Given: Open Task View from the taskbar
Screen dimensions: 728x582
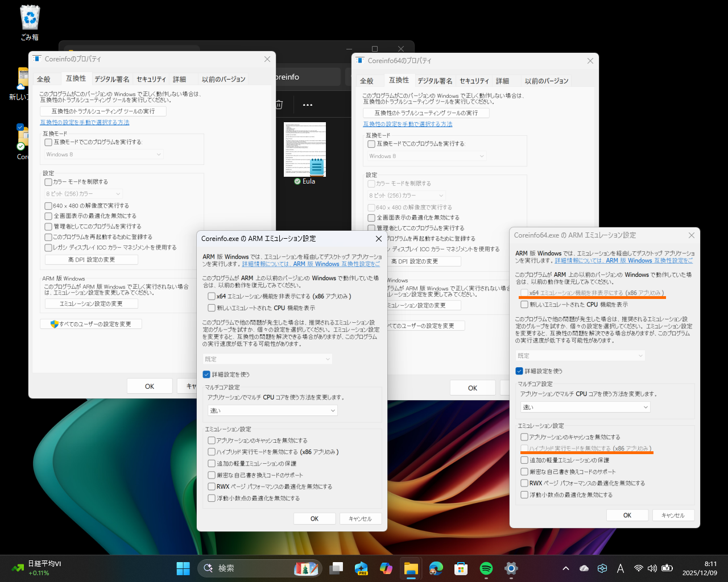Looking at the screenshot, I should tap(337, 568).
